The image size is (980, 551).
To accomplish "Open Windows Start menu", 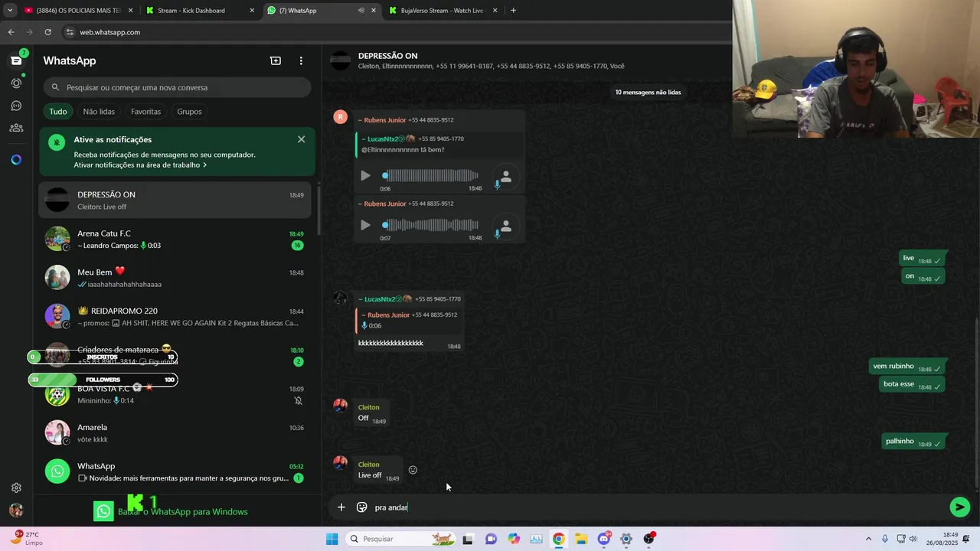I will pos(332,539).
